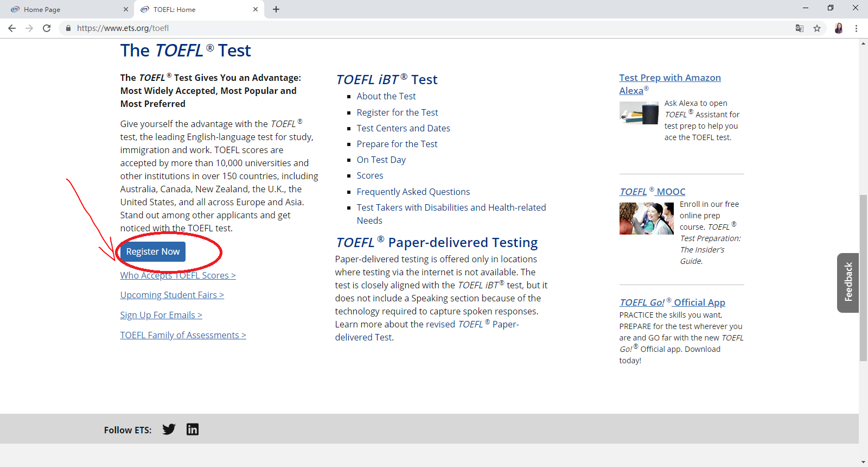Click the Amazon Alexa speaker thumbnail
868x467 pixels.
coord(639,113)
